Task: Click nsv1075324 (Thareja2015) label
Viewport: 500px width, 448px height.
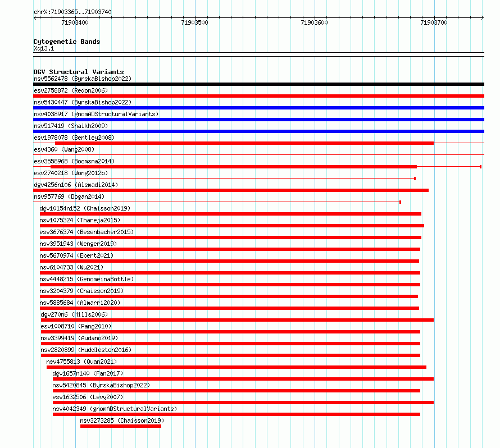Action: [80, 220]
